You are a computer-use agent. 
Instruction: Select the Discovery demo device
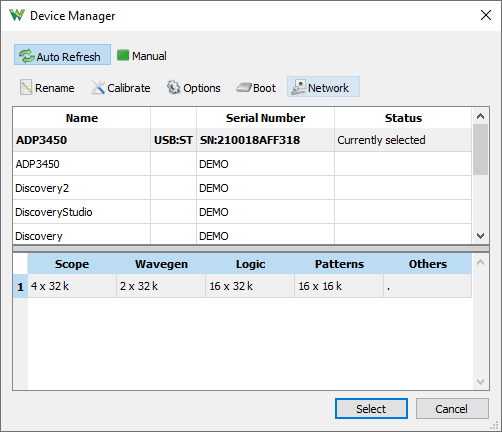coord(242,235)
